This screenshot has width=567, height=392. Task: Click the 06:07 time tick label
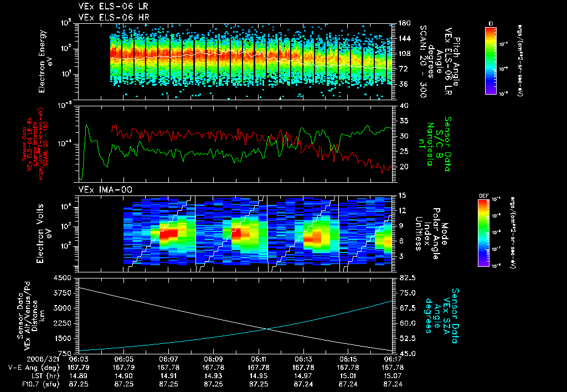(168, 360)
